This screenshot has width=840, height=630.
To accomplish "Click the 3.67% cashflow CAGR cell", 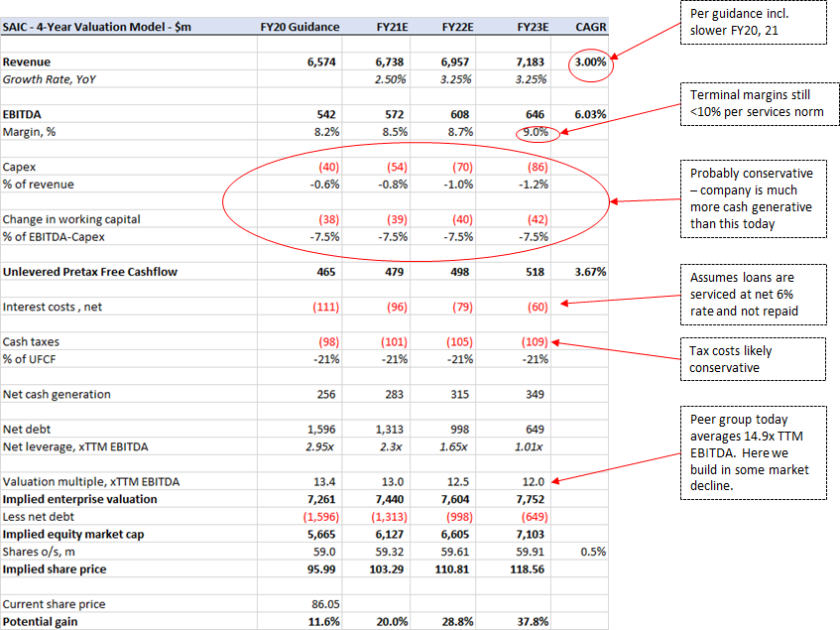I will (x=590, y=272).
